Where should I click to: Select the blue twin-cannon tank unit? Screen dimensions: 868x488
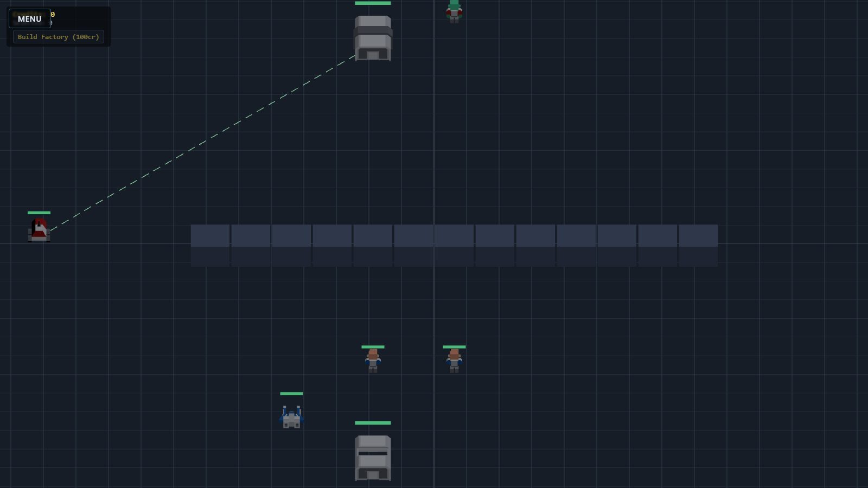point(291,416)
